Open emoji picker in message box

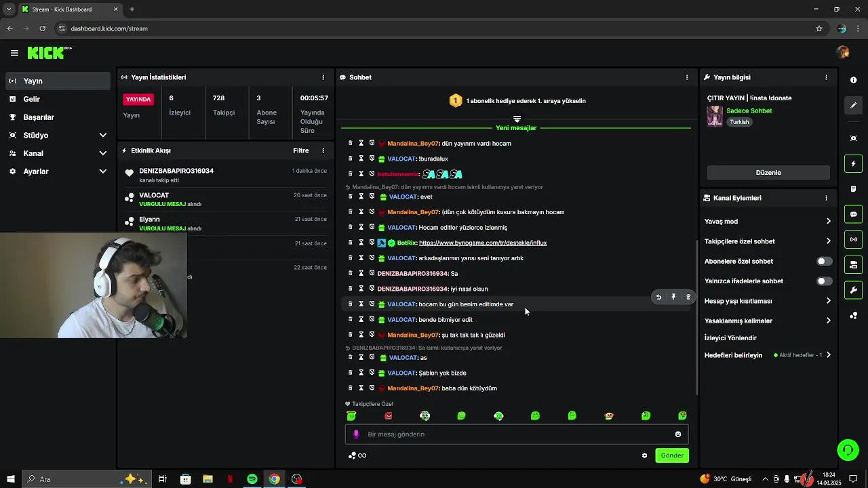tap(677, 434)
